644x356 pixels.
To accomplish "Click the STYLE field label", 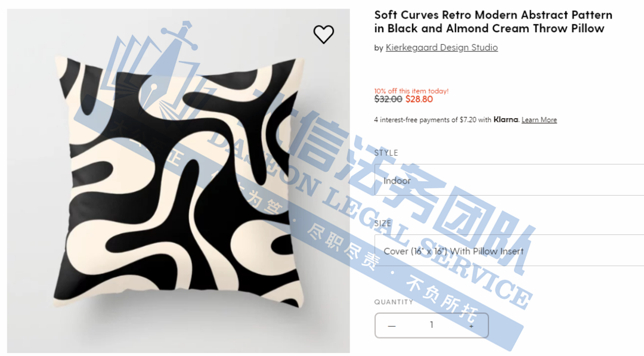I will coord(386,153).
